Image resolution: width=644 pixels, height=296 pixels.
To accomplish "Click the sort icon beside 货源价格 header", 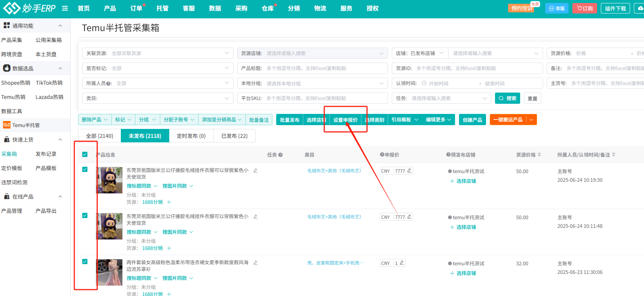I will (x=539, y=154).
